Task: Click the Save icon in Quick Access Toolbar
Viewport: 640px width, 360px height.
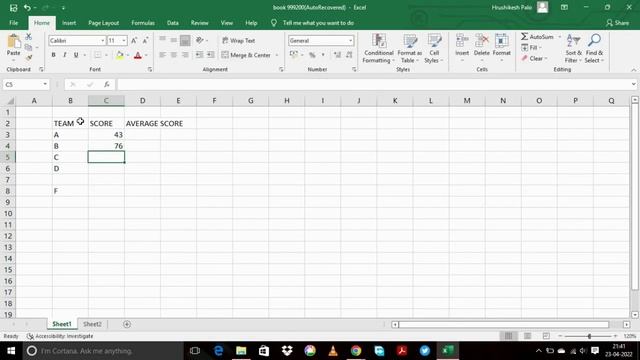Action: pos(13,7)
